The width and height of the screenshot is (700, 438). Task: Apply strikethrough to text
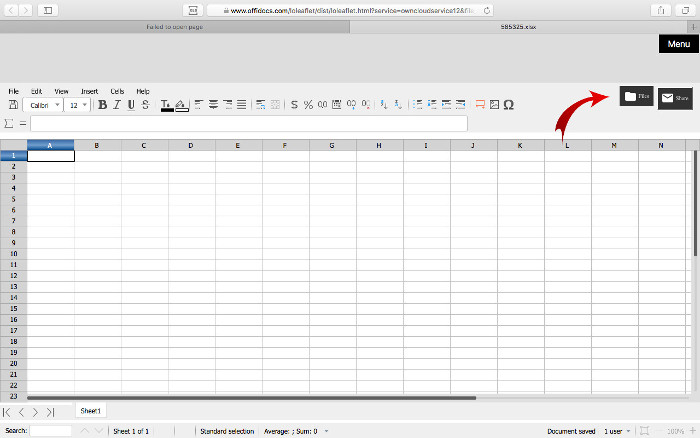[146, 105]
